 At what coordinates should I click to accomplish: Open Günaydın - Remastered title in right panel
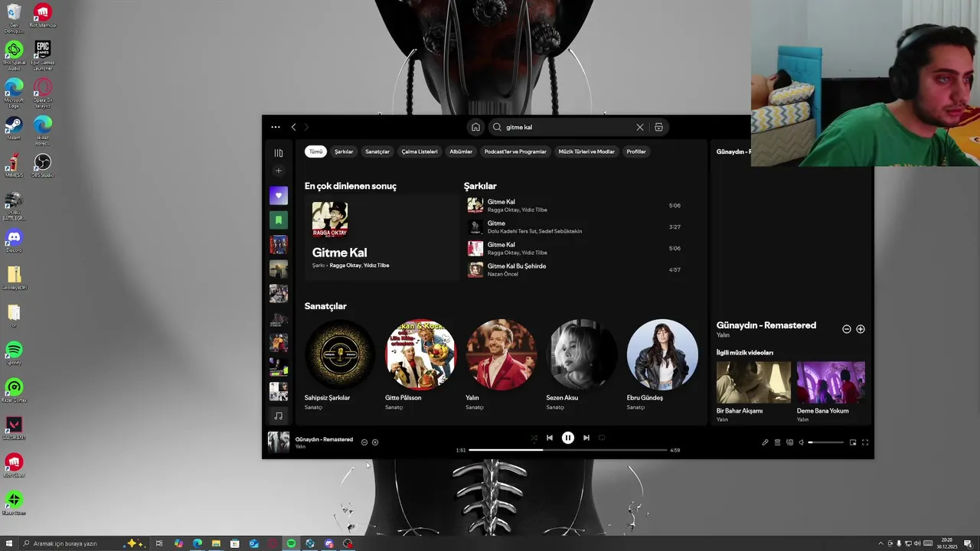(766, 325)
